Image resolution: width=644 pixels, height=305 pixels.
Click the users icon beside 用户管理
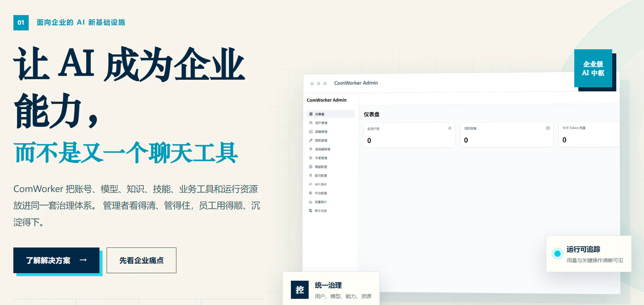point(311,123)
